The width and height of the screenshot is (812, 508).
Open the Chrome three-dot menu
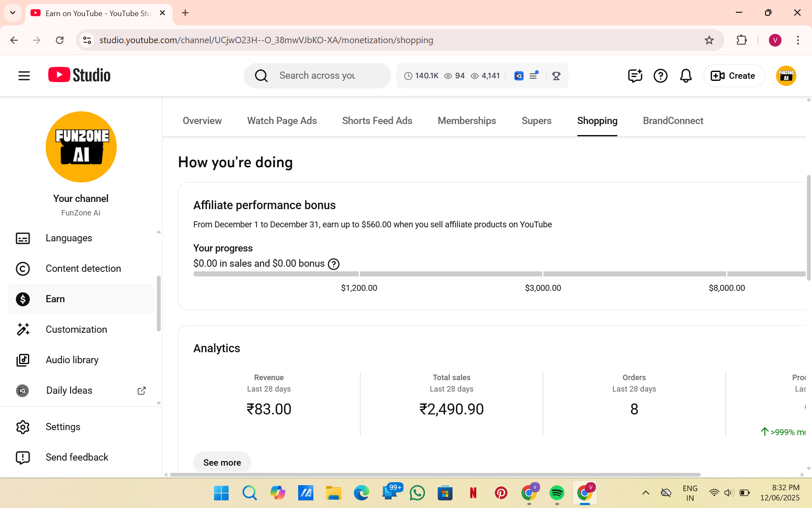(798, 40)
